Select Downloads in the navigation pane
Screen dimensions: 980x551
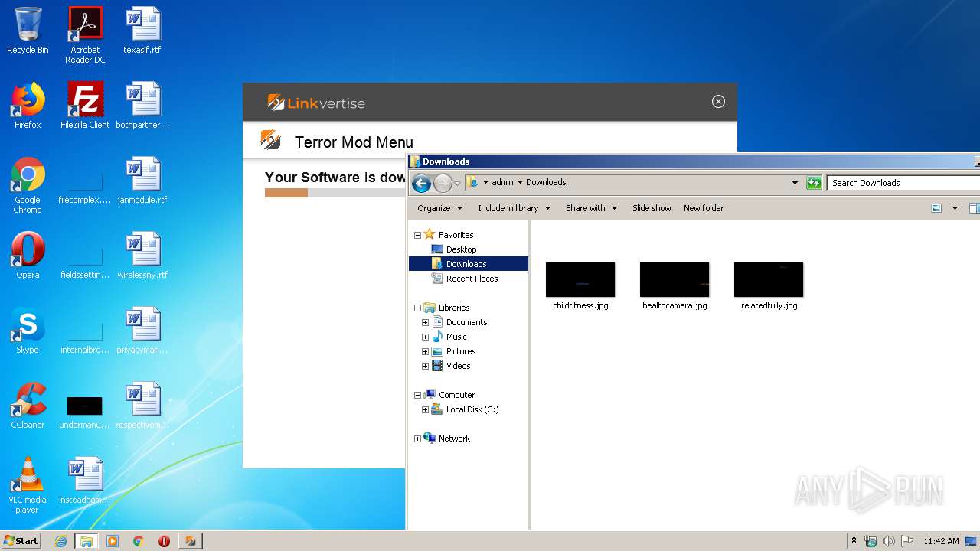point(468,264)
